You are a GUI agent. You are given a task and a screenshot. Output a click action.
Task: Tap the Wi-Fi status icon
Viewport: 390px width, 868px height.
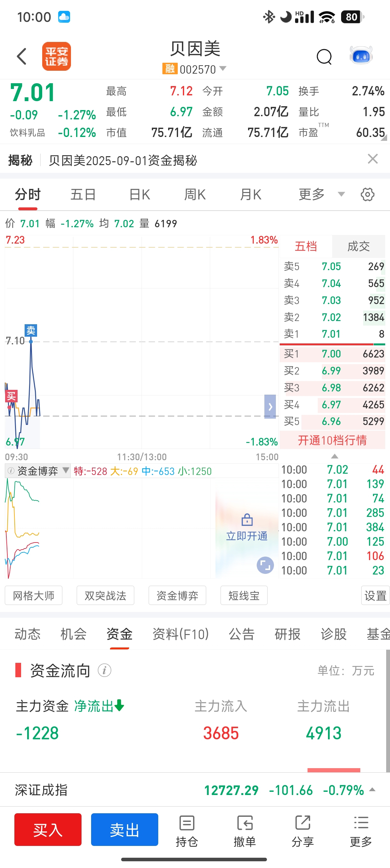pos(327,17)
